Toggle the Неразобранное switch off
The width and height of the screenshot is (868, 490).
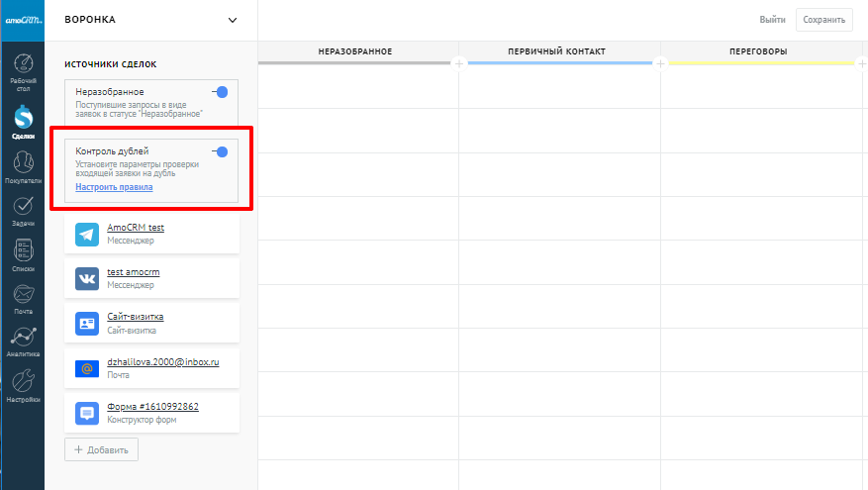pos(221,92)
